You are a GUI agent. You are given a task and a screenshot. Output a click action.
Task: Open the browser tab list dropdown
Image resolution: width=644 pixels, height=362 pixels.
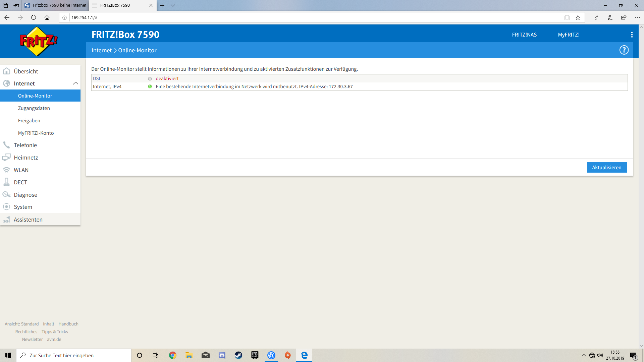click(x=173, y=5)
